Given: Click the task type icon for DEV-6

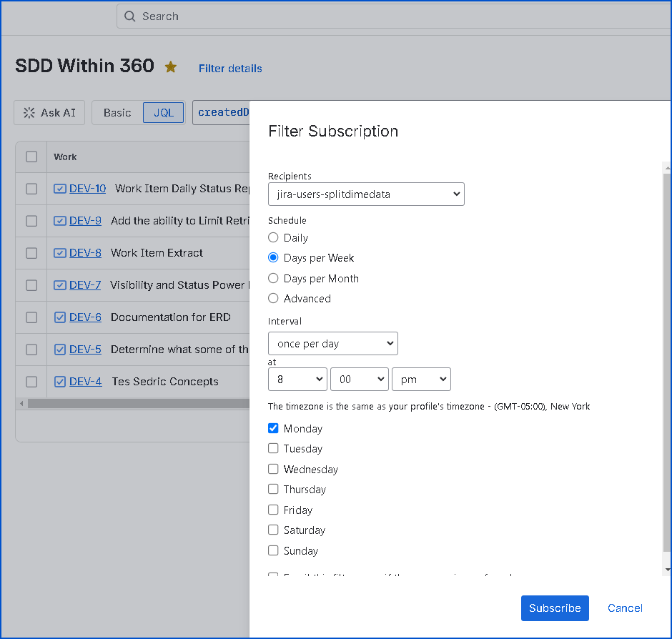Looking at the screenshot, I should coord(60,317).
